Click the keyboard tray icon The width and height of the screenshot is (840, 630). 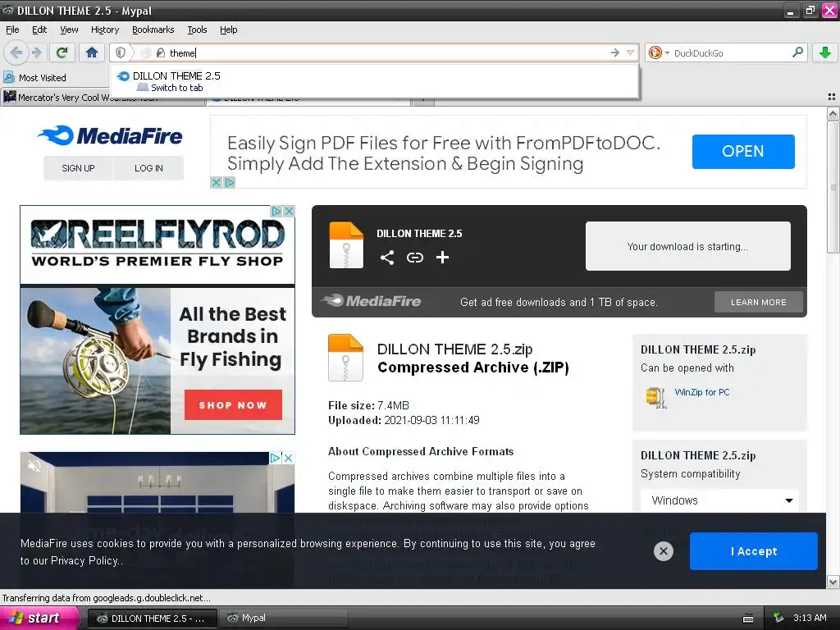748,619
